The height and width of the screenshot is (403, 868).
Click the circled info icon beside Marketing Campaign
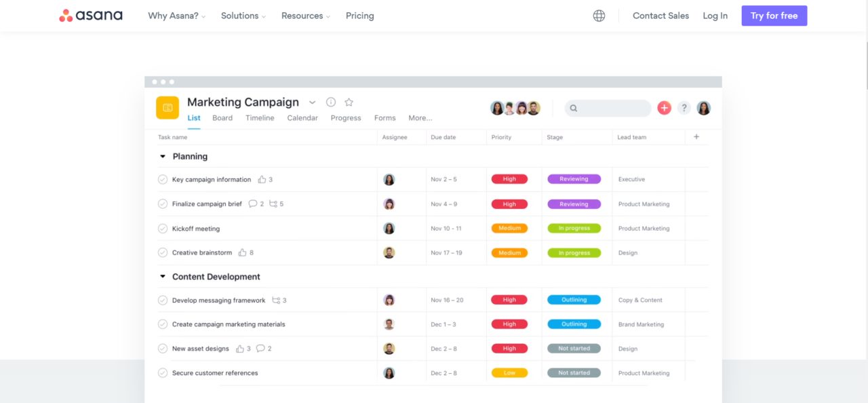(330, 101)
